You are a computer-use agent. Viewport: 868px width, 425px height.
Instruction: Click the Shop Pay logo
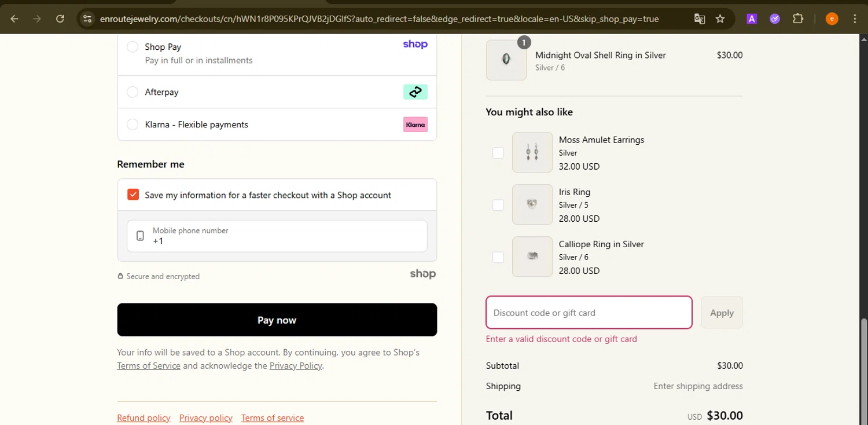[415, 45]
